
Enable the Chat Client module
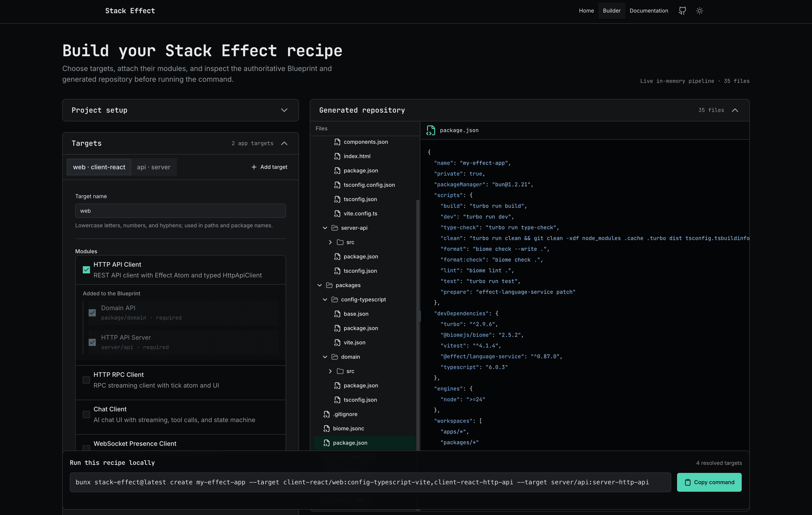[86, 414]
